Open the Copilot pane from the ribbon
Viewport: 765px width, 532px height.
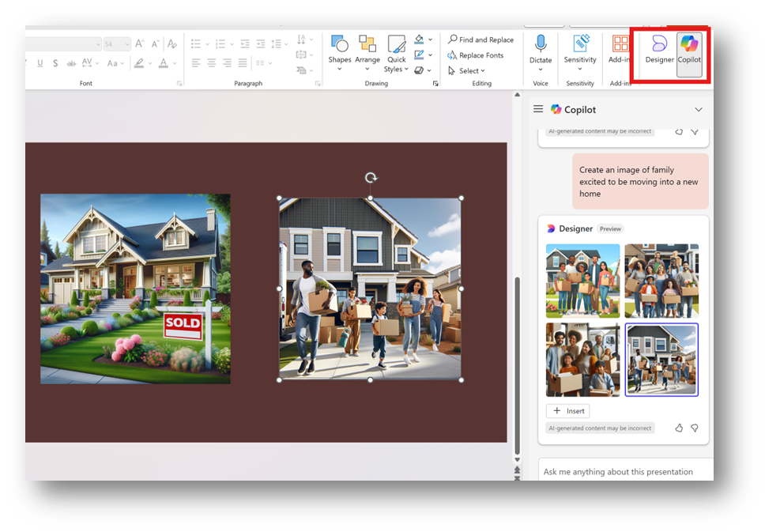tap(689, 54)
